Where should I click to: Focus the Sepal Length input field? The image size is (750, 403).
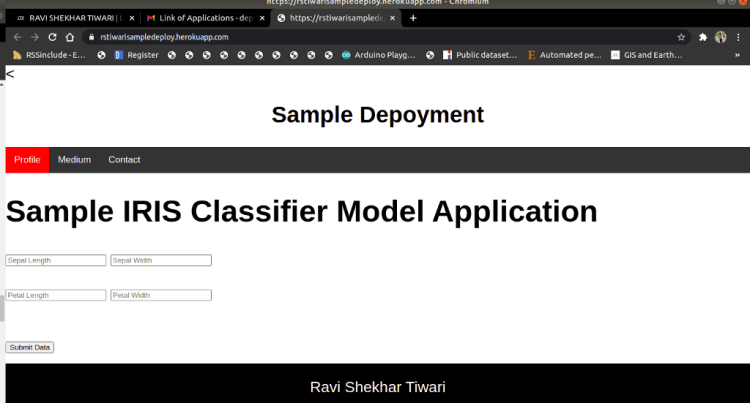56,260
